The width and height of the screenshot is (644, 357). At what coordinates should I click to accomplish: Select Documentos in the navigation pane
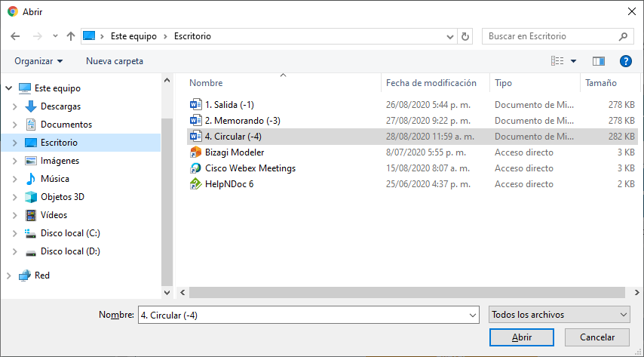[x=66, y=125]
